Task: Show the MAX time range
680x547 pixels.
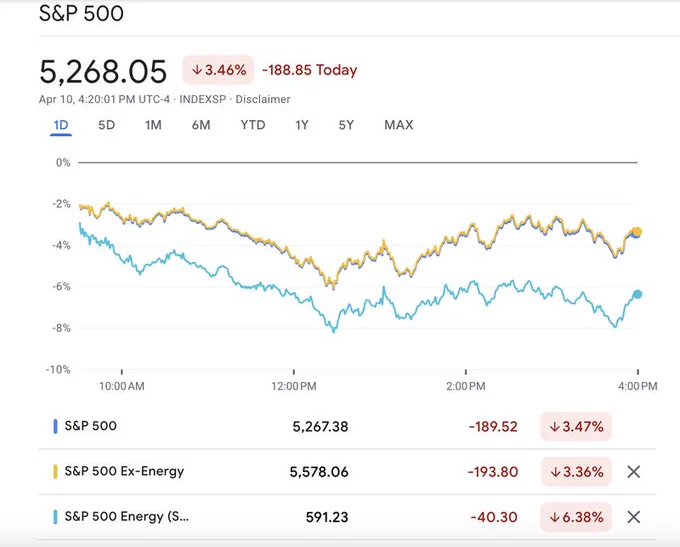Action: tap(399, 125)
